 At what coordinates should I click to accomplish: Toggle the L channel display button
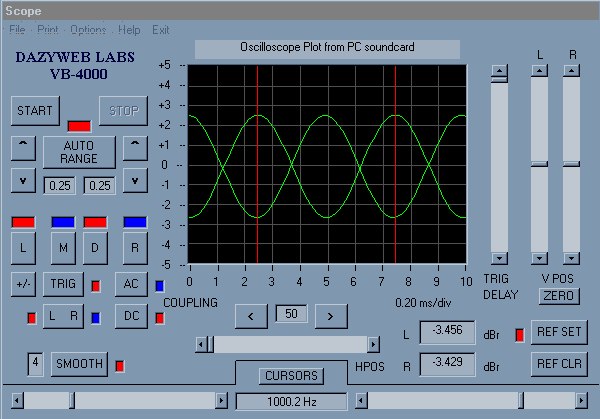tap(24, 246)
